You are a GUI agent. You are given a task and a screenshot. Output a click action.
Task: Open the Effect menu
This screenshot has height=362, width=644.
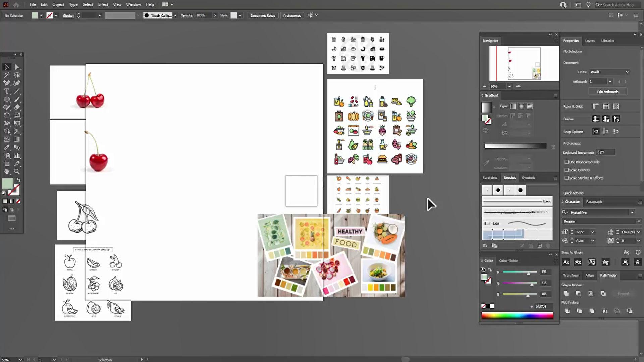pyautogui.click(x=103, y=4)
